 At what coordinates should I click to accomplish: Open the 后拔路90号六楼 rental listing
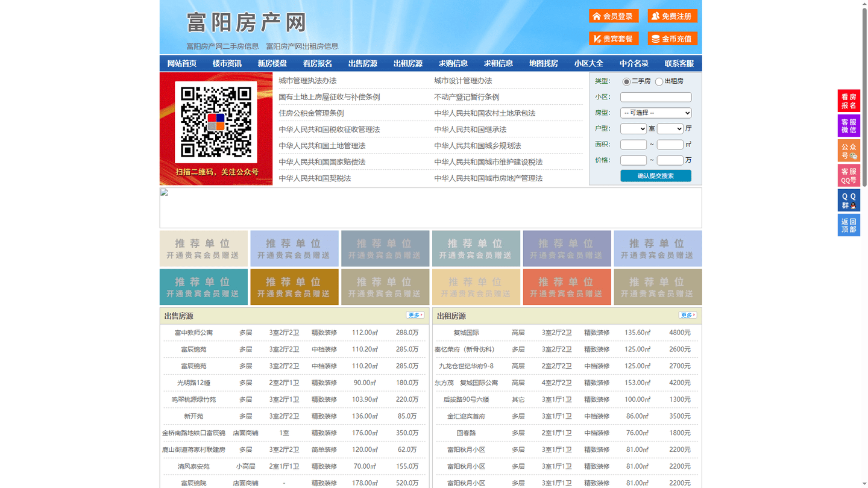tap(466, 399)
